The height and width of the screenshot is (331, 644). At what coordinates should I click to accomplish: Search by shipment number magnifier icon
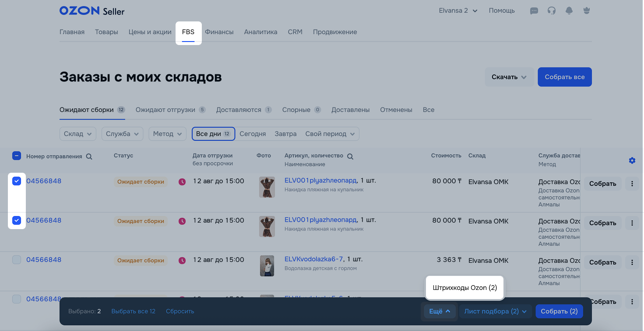click(x=89, y=157)
